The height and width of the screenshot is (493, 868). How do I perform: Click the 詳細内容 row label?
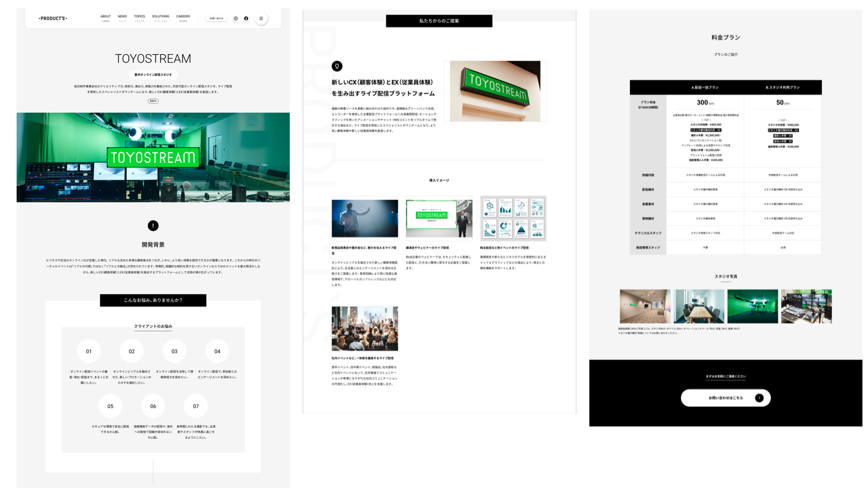pos(648,175)
